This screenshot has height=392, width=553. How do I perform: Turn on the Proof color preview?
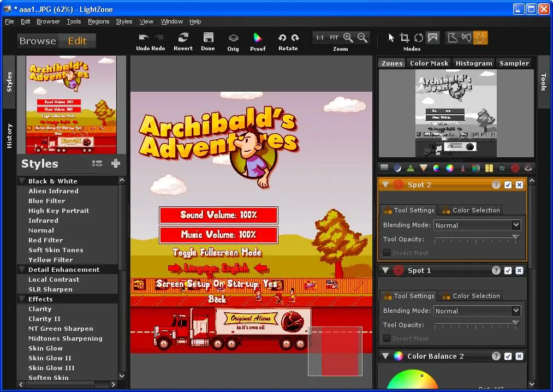(x=258, y=38)
